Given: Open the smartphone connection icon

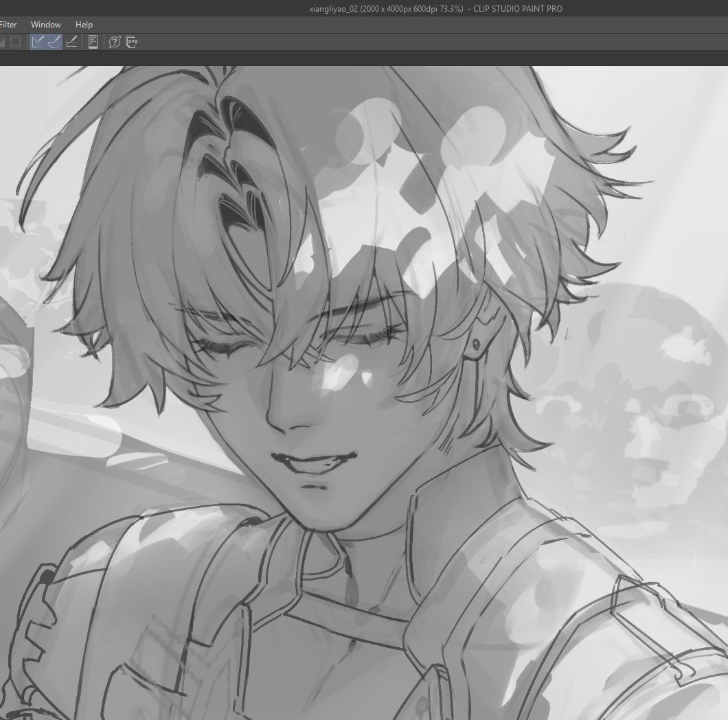Looking at the screenshot, I should [93, 43].
